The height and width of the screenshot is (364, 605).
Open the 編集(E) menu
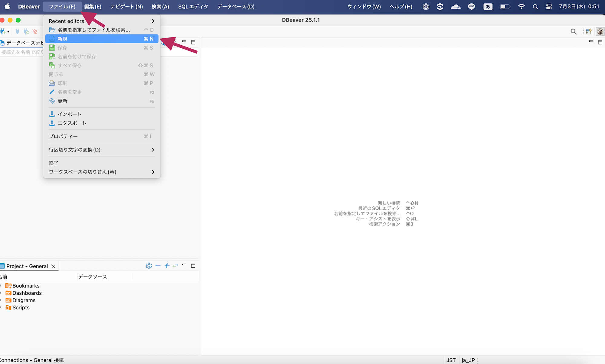(x=93, y=6)
